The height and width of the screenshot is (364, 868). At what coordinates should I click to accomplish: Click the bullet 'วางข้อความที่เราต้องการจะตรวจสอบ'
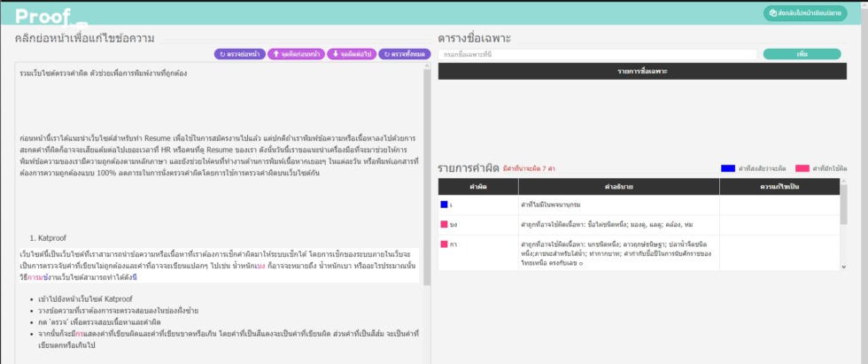(x=118, y=310)
